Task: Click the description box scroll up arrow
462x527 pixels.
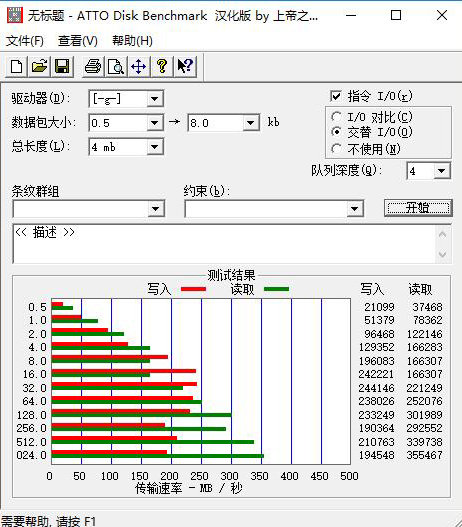Action: tap(443, 235)
